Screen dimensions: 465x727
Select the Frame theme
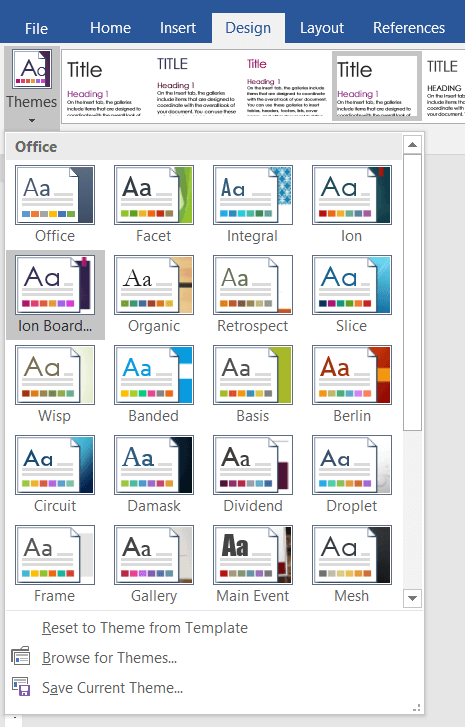point(55,555)
